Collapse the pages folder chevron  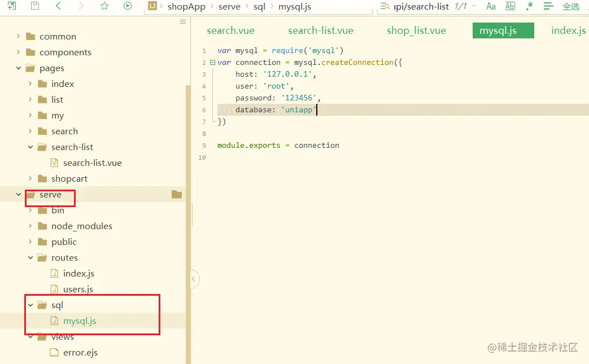19,68
